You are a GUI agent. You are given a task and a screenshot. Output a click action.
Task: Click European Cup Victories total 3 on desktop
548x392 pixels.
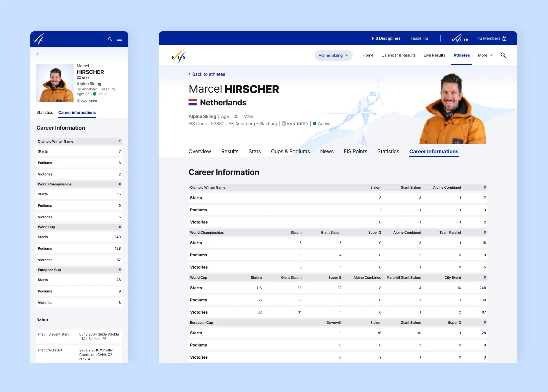pos(485,357)
